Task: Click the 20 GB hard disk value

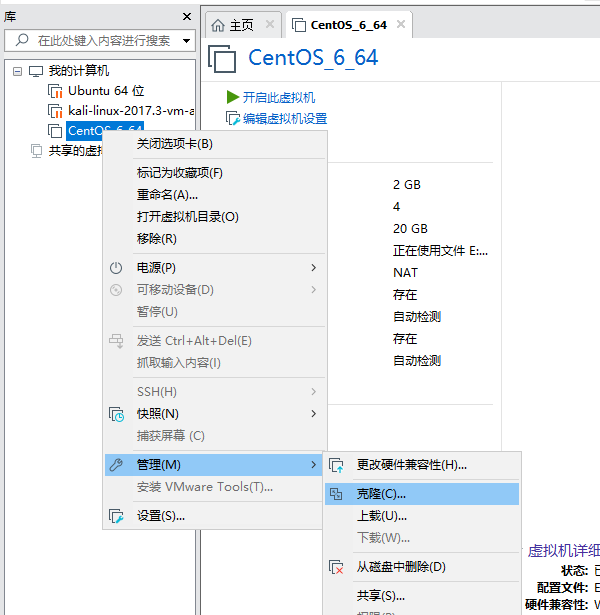Action: click(x=410, y=229)
